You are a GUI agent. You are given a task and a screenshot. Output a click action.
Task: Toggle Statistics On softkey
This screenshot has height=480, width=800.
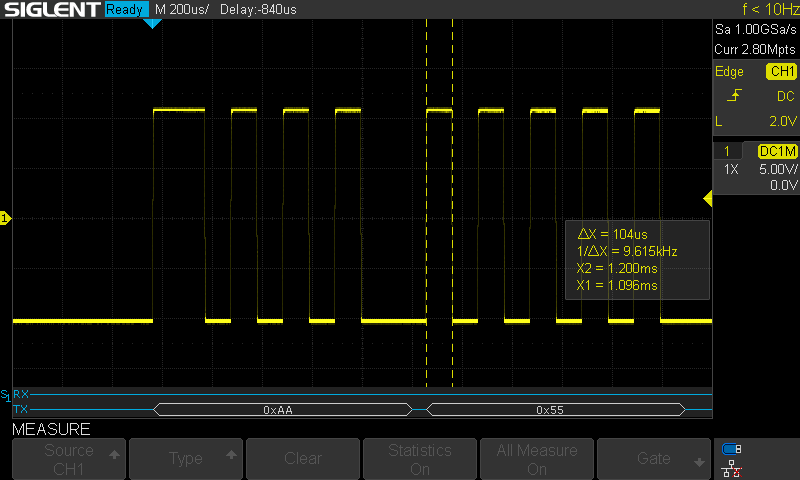click(x=420, y=459)
